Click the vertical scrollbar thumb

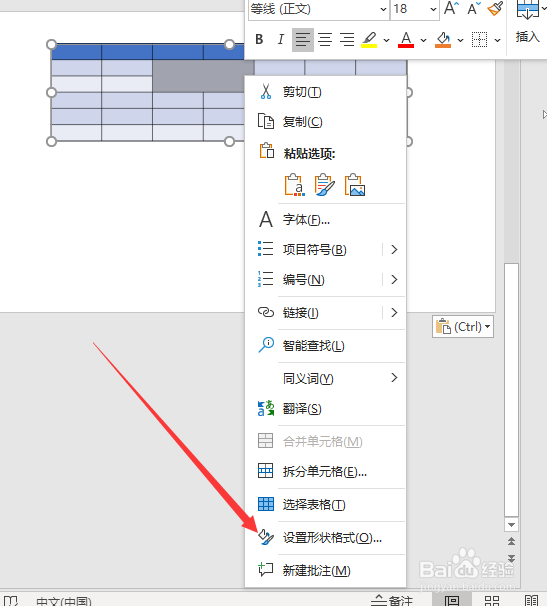coord(511,390)
